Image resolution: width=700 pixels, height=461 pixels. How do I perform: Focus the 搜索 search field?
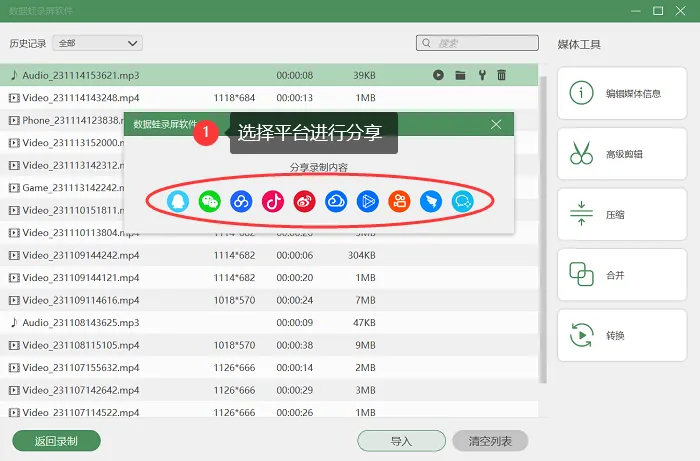click(x=477, y=43)
